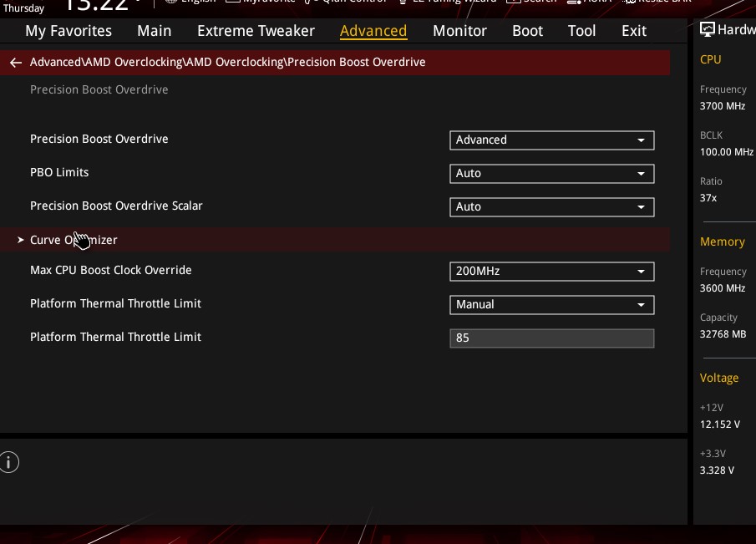Select the Boot tab
The height and width of the screenshot is (544, 756).
tap(527, 31)
